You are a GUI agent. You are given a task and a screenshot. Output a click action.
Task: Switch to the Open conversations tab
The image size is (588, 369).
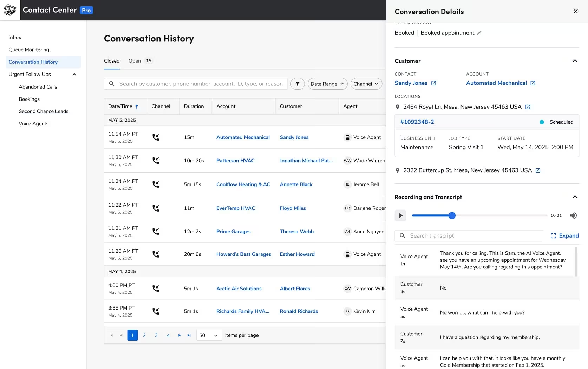click(x=134, y=61)
